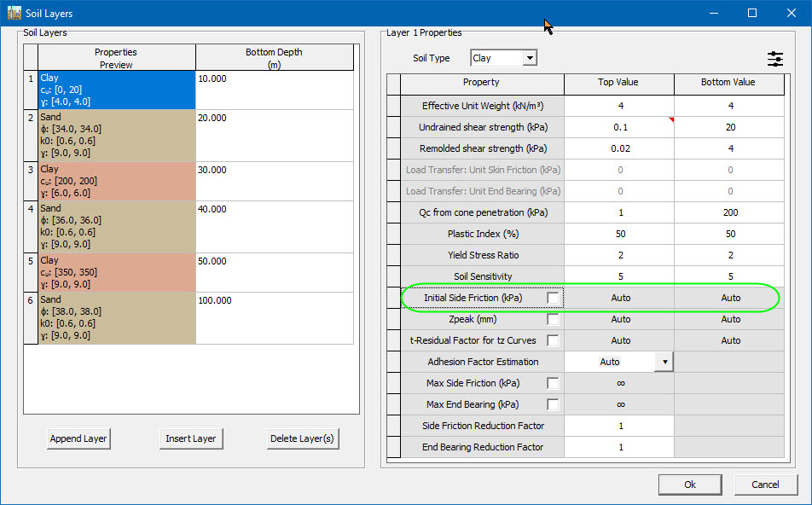Edit End Bearing Reduction Factor value 1
Image resolution: width=812 pixels, height=505 pixels.
tap(619, 447)
